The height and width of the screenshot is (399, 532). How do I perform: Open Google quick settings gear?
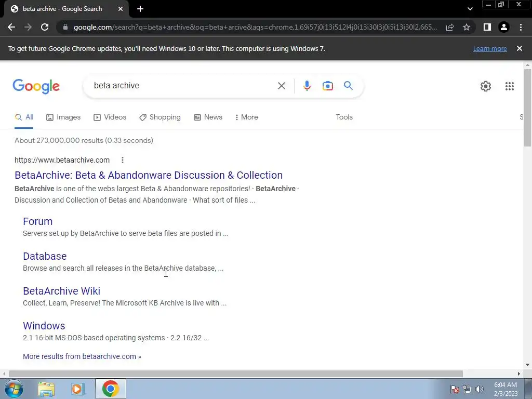click(x=486, y=86)
